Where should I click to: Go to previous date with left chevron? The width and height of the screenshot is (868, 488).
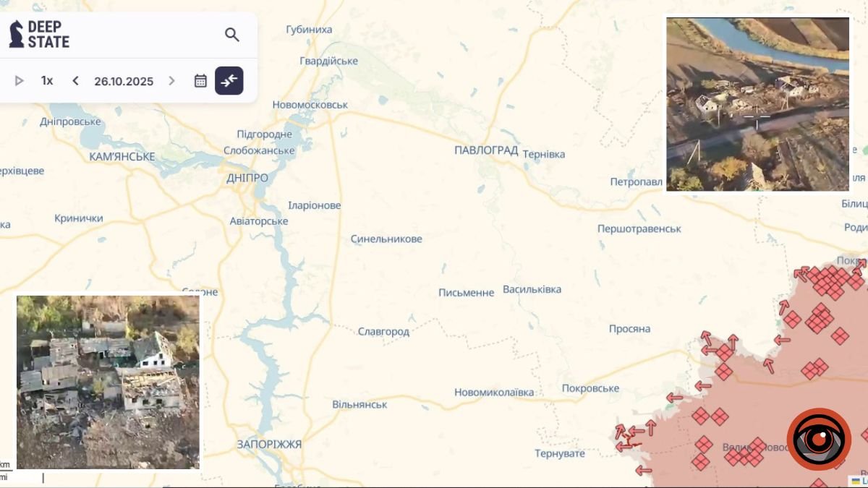pos(75,81)
